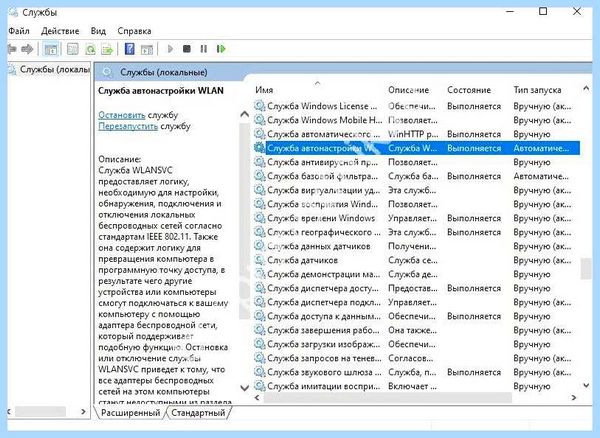Click description pane scroll up arrow
Viewport: 600px width, 438px height.
point(244,114)
